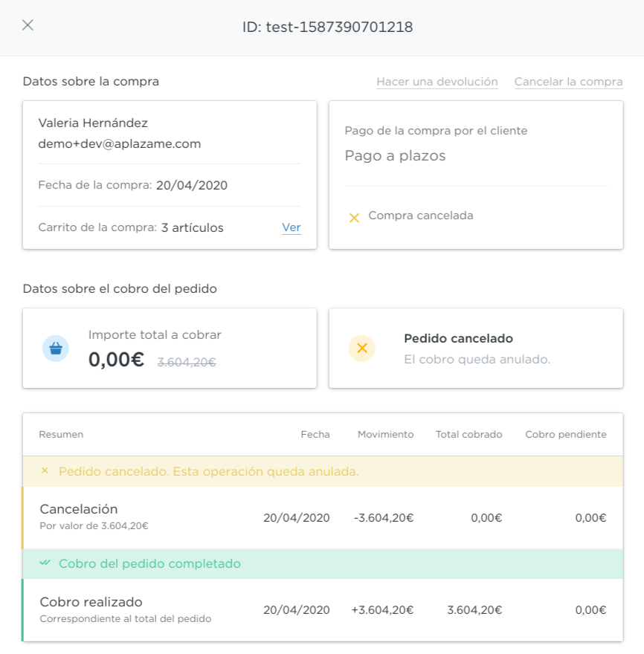Click Cobro pendiente 0,00€ in Cobro realizado row
The height and width of the screenshot is (654, 644).
coord(590,610)
